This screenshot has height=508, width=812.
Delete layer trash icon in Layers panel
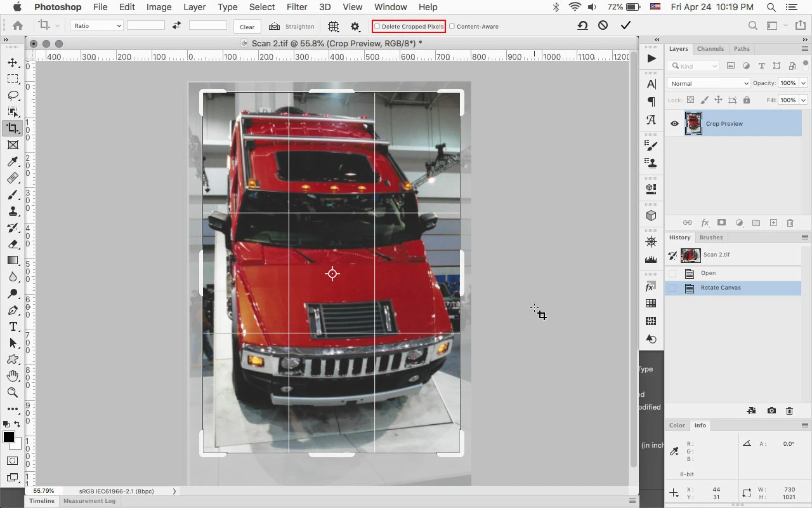pyautogui.click(x=790, y=223)
